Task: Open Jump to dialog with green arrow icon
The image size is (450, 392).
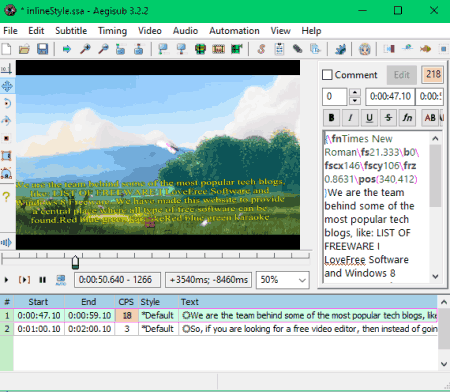Action: tap(67, 49)
